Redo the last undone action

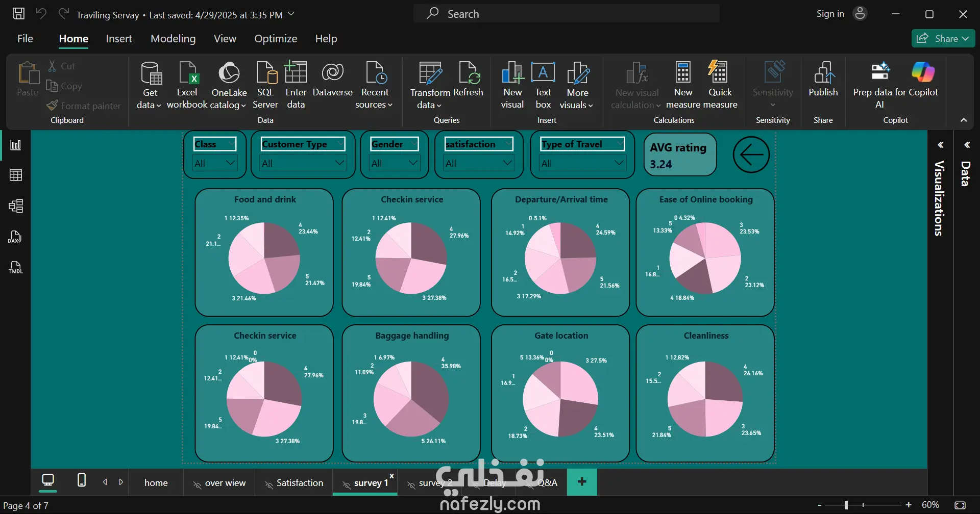click(63, 14)
